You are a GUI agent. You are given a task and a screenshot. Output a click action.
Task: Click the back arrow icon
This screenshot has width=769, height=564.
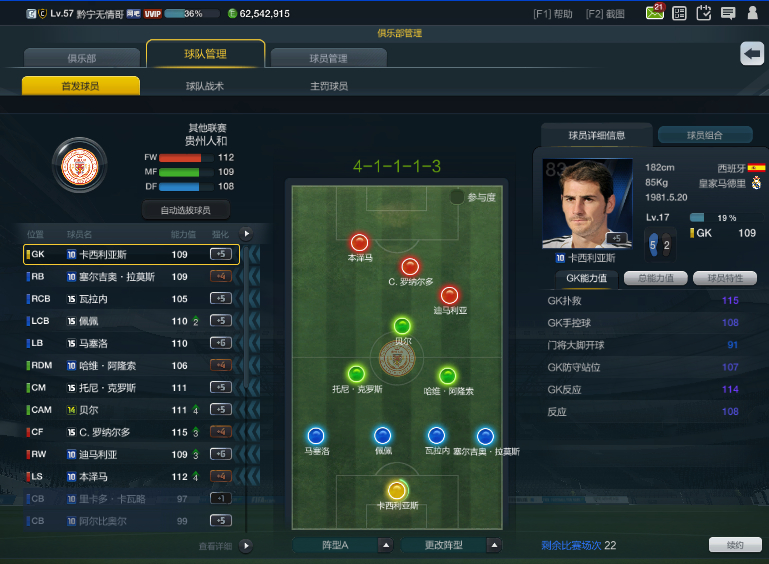[752, 53]
